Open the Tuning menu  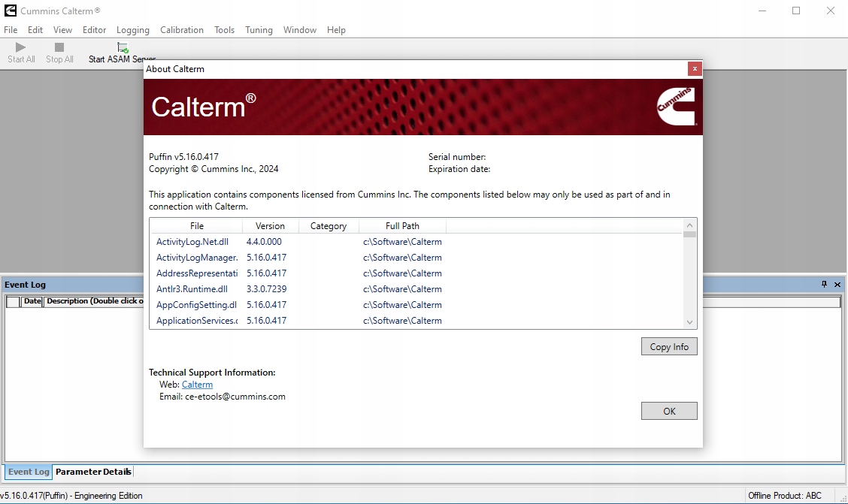click(x=259, y=30)
